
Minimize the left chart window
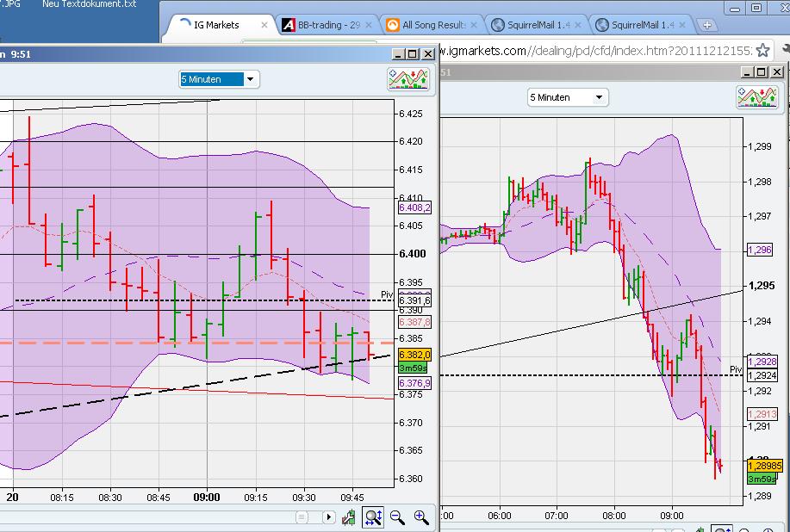[x=398, y=54]
